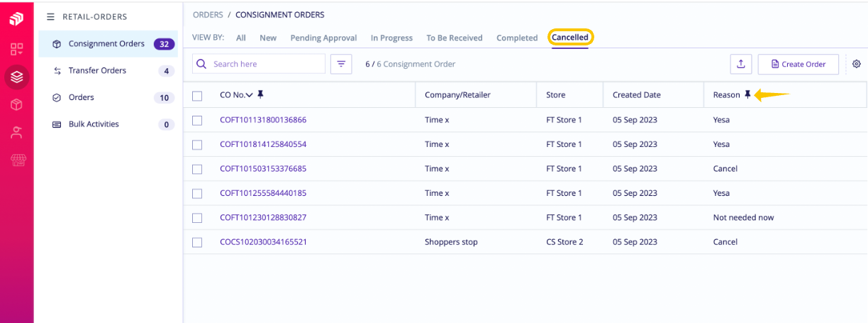Switch to the Pending Approval tab
The height and width of the screenshot is (323, 868).
(323, 38)
